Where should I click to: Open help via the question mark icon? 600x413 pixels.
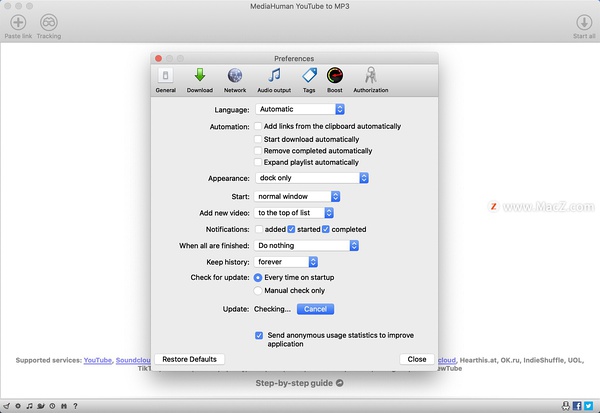tap(75, 406)
